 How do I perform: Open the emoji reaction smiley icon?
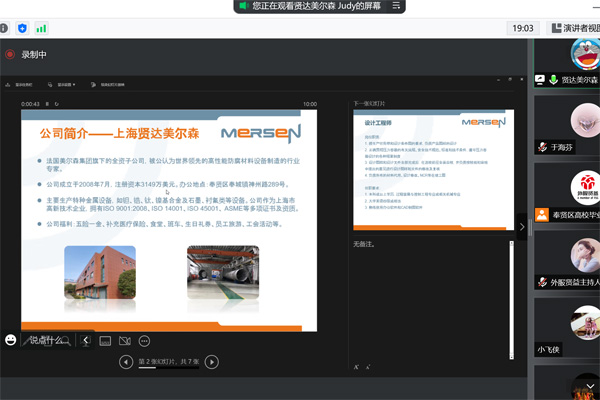(10, 340)
